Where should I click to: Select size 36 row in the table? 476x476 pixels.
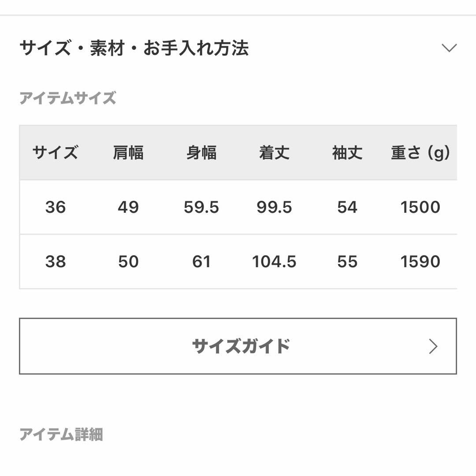(238, 207)
